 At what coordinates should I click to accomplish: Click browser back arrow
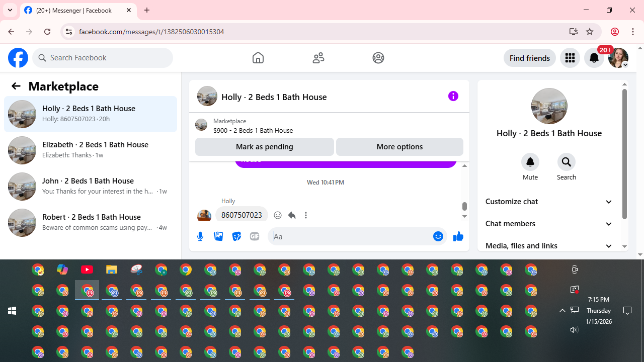[x=11, y=32]
